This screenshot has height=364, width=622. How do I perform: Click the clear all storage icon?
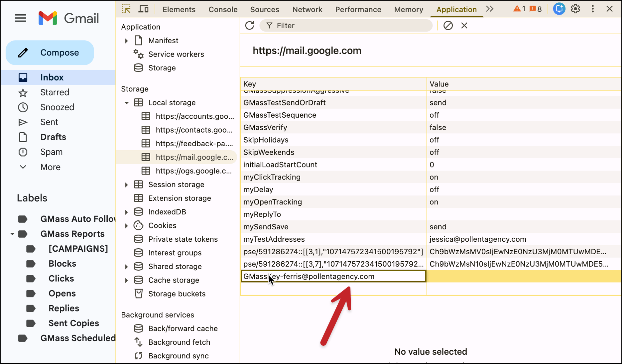(x=448, y=26)
